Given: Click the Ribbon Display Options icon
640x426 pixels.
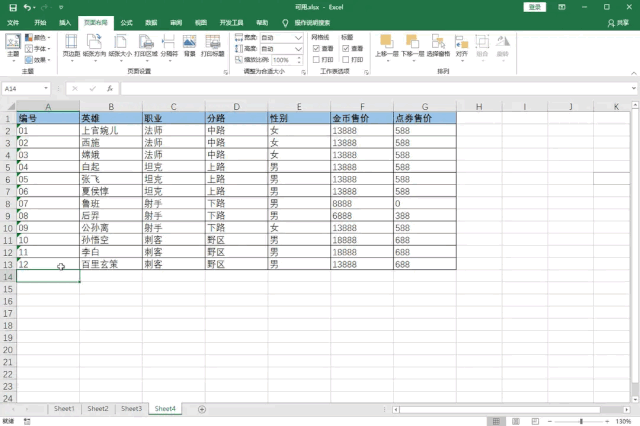Looking at the screenshot, I should 562,7.
